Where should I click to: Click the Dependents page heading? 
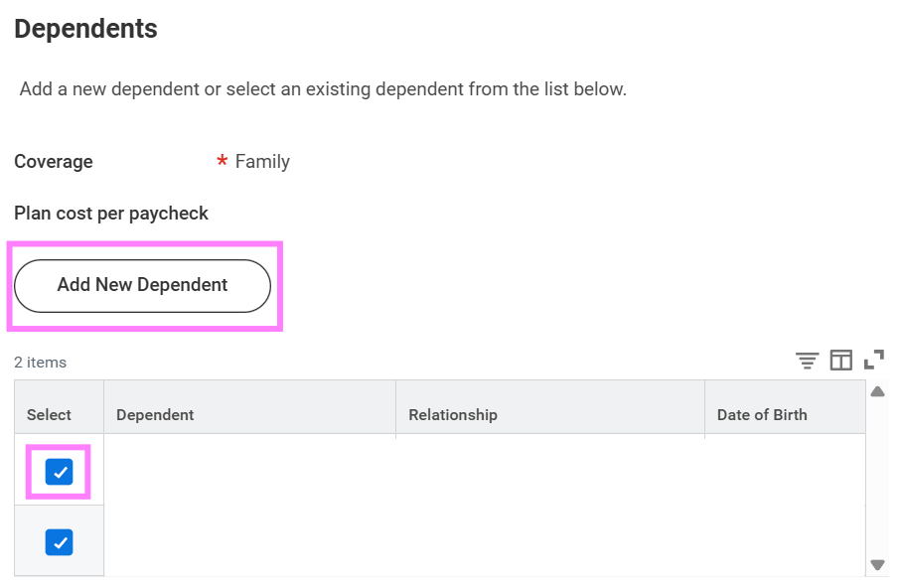(85, 29)
